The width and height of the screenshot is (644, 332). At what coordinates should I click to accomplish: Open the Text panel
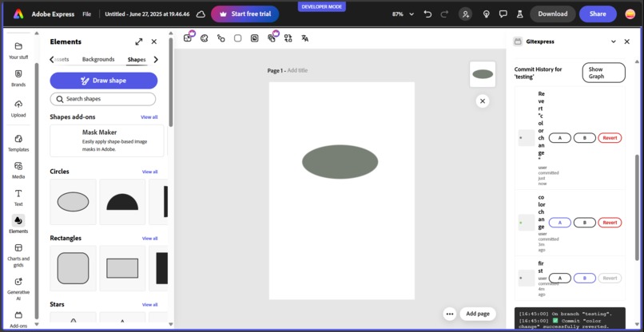18,197
